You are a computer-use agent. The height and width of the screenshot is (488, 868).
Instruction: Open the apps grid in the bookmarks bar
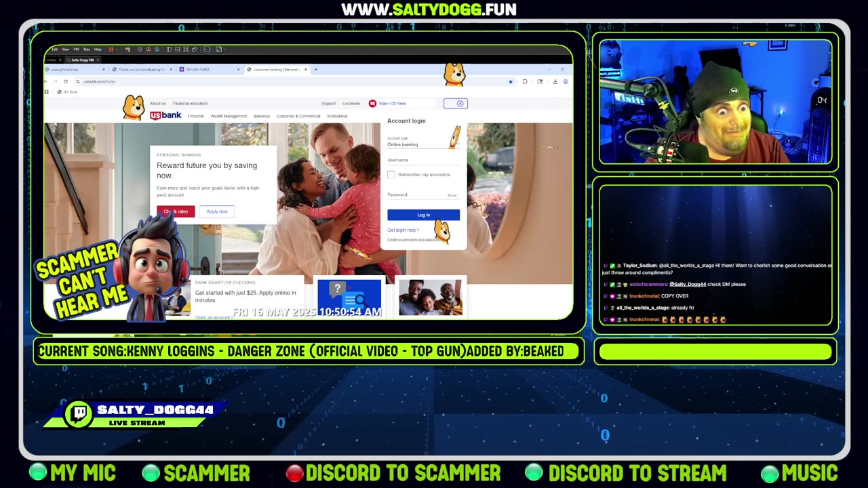pos(47,91)
